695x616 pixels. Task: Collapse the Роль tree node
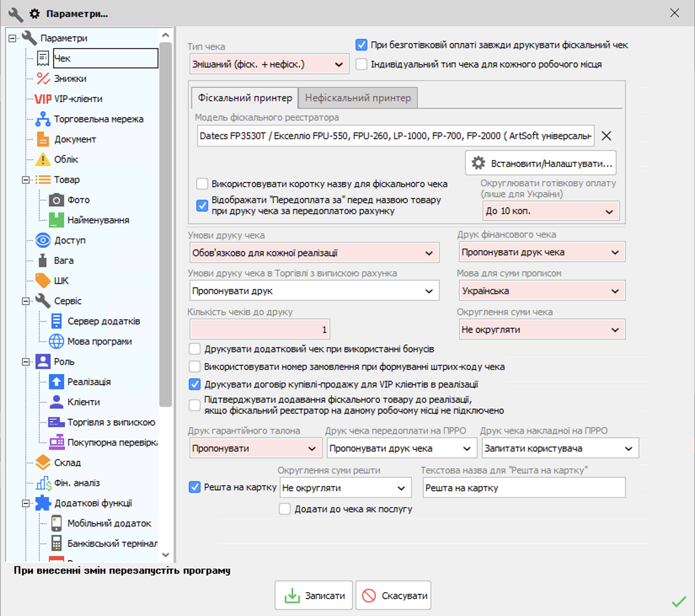pyautogui.click(x=26, y=362)
